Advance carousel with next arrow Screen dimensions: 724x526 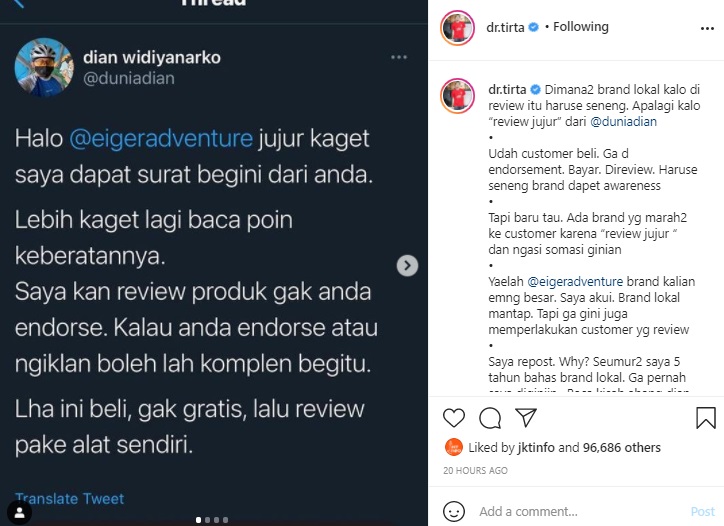[x=407, y=266]
